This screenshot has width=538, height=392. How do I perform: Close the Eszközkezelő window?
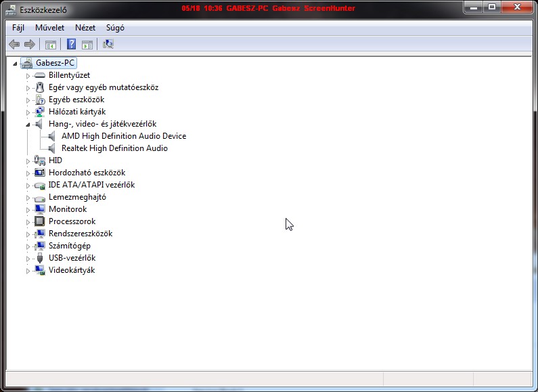(517, 7)
